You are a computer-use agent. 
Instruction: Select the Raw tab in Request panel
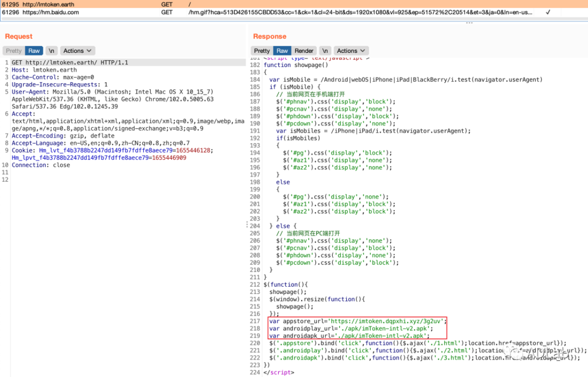(x=34, y=51)
